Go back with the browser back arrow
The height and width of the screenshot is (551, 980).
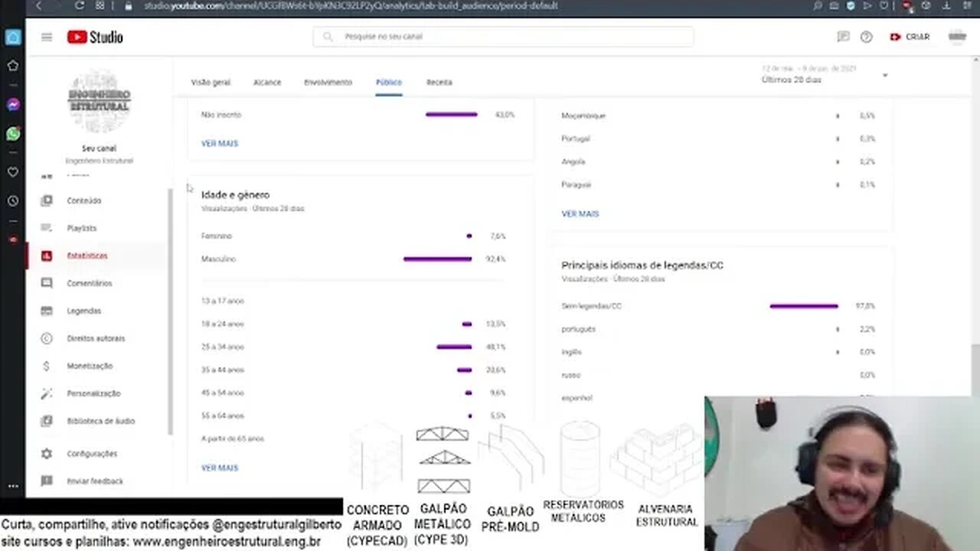point(39,5)
